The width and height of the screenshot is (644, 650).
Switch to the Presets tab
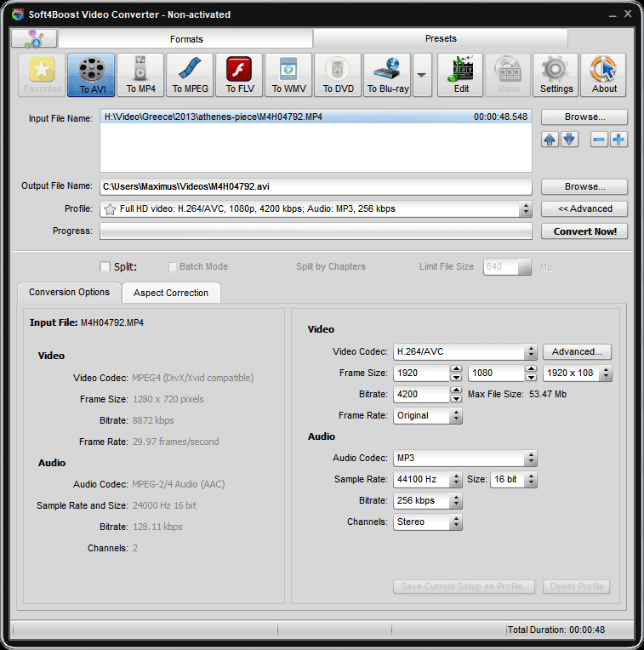(x=441, y=38)
